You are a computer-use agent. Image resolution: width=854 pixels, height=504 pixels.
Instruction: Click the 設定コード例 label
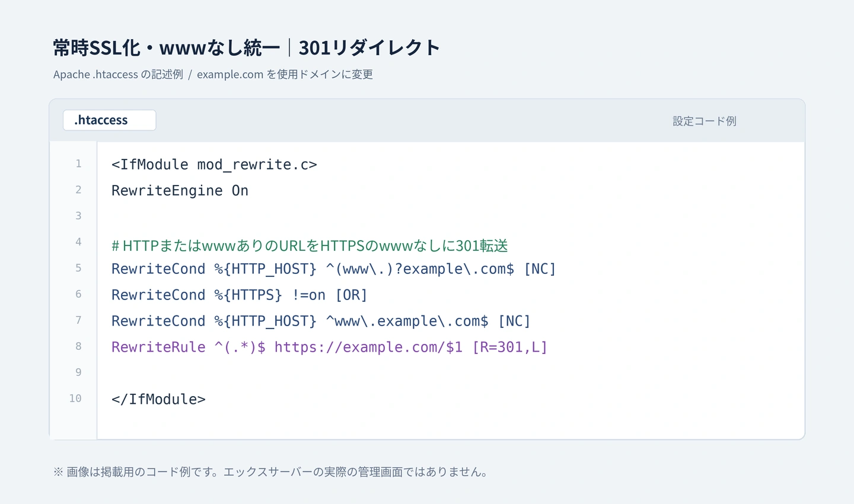(705, 121)
